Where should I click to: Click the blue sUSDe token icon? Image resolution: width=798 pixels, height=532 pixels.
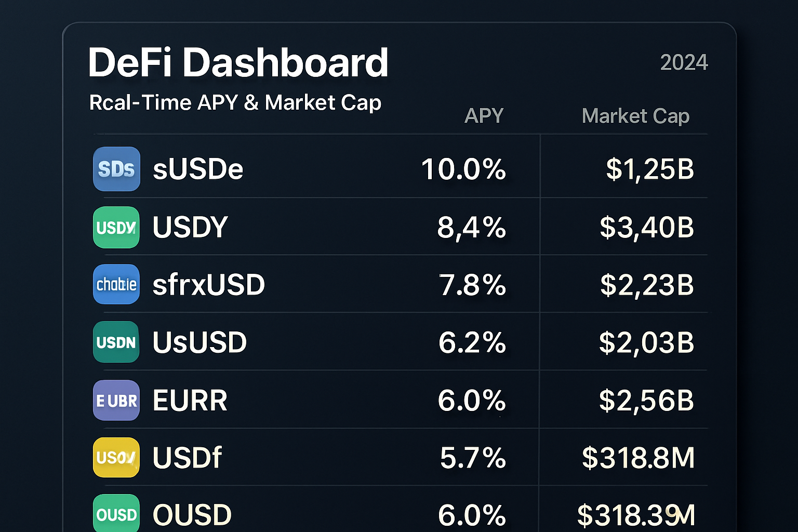pos(116,169)
